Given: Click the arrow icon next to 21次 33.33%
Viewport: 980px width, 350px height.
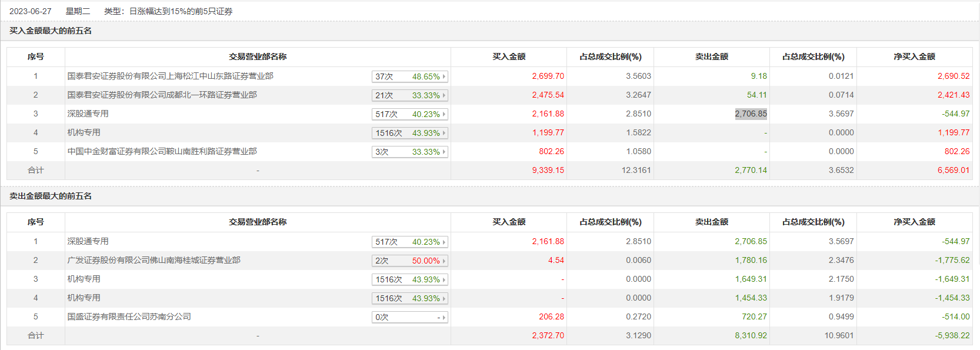Looking at the screenshot, I should [444, 95].
